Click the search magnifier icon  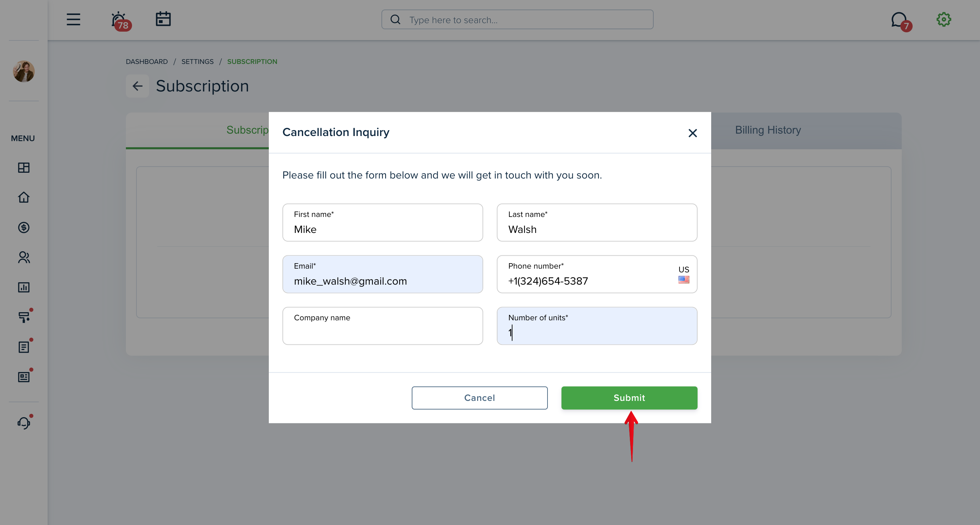(x=395, y=19)
